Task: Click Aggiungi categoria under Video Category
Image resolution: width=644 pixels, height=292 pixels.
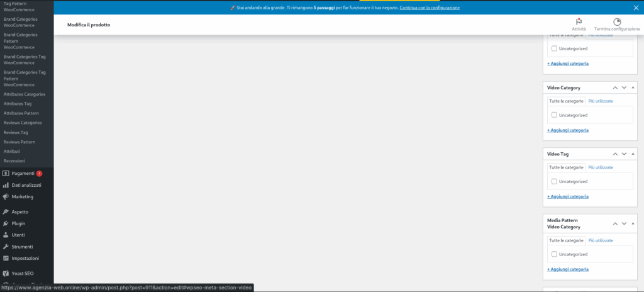Action: click(568, 130)
